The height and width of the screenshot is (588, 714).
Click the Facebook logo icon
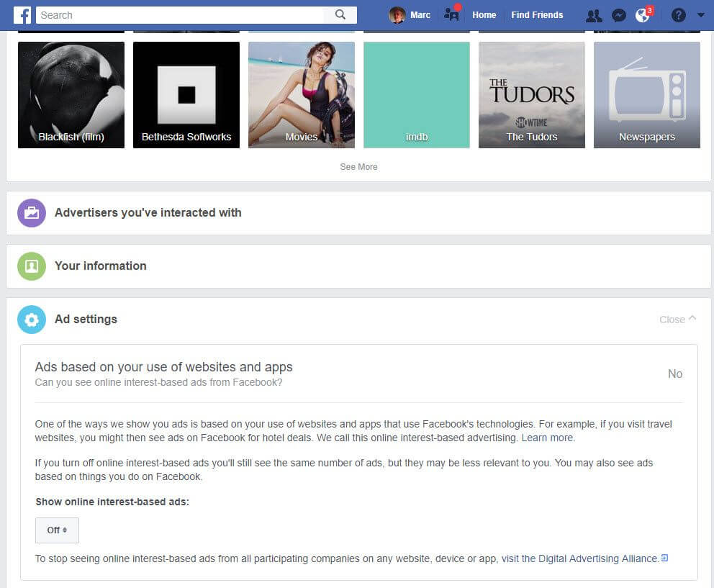pyautogui.click(x=22, y=15)
